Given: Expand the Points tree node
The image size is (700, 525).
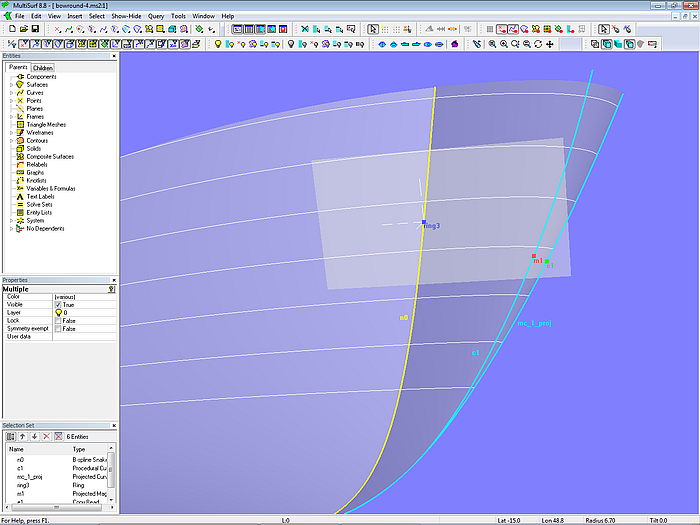Looking at the screenshot, I should tap(11, 101).
